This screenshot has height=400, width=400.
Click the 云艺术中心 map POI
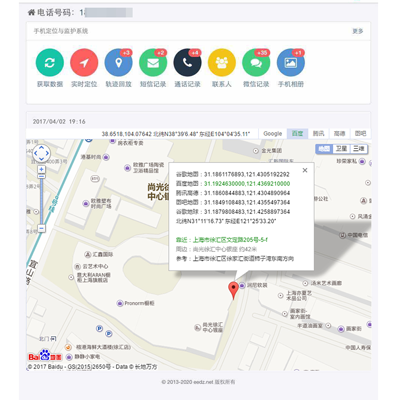tap(91, 266)
